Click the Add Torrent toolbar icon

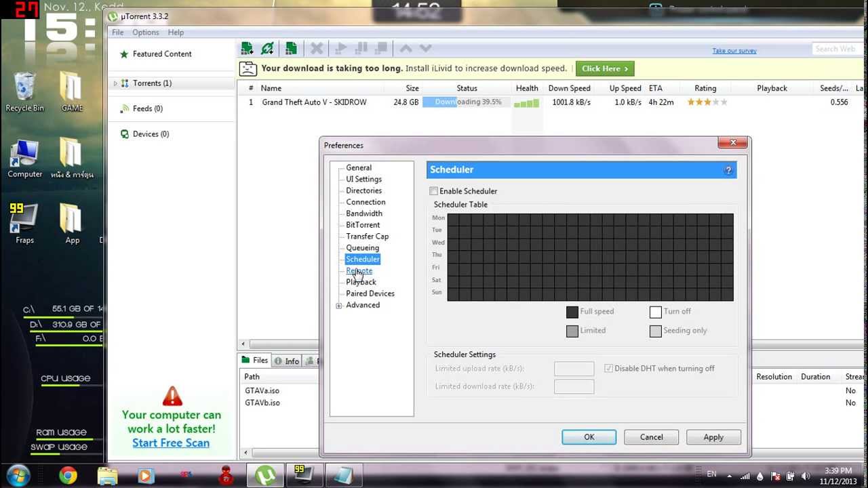(248, 48)
